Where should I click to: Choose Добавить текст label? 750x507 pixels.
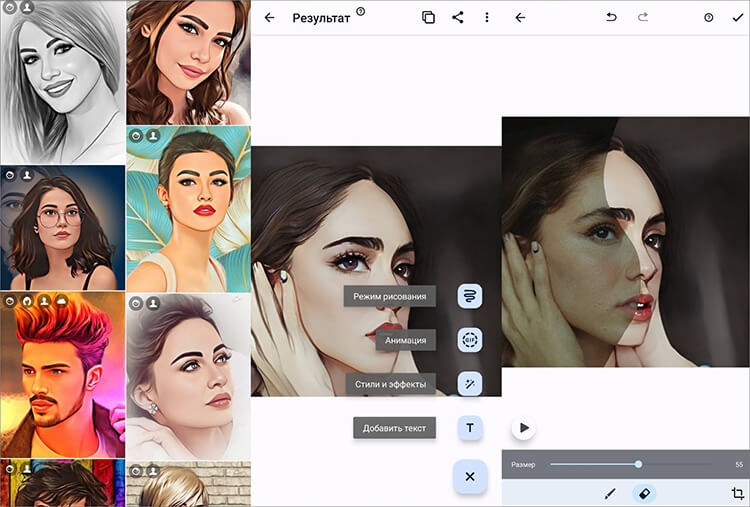pos(395,428)
